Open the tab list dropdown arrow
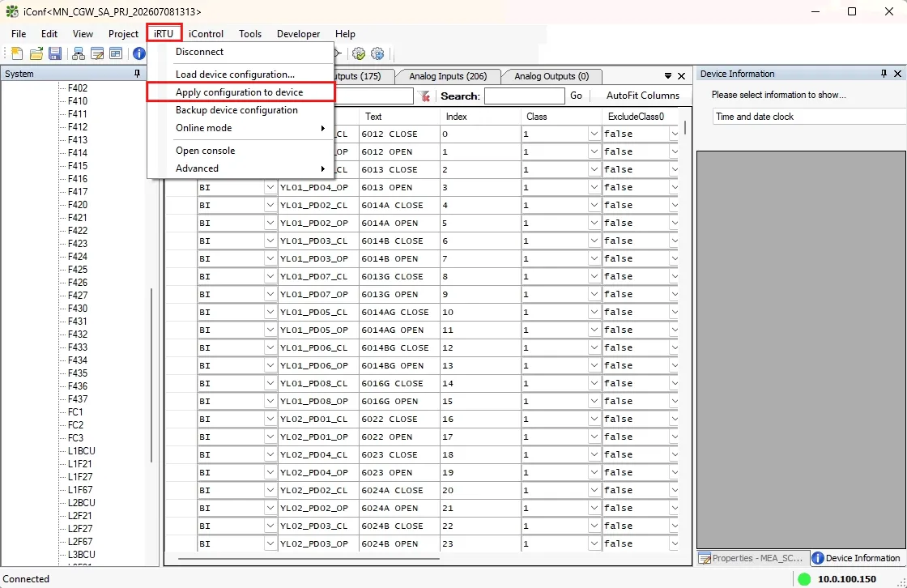 tap(668, 76)
